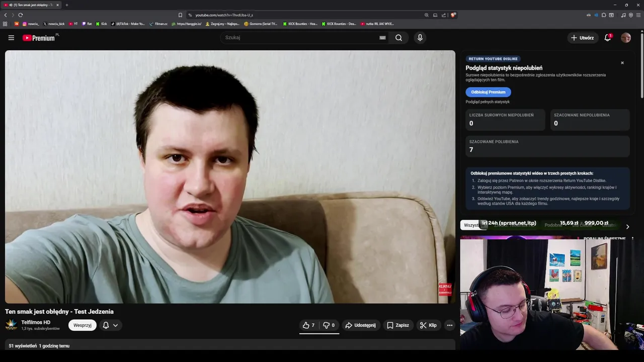Screen dimensions: 644x362
Task: Open the on-screen keyboard in search box
Action: 382,38
